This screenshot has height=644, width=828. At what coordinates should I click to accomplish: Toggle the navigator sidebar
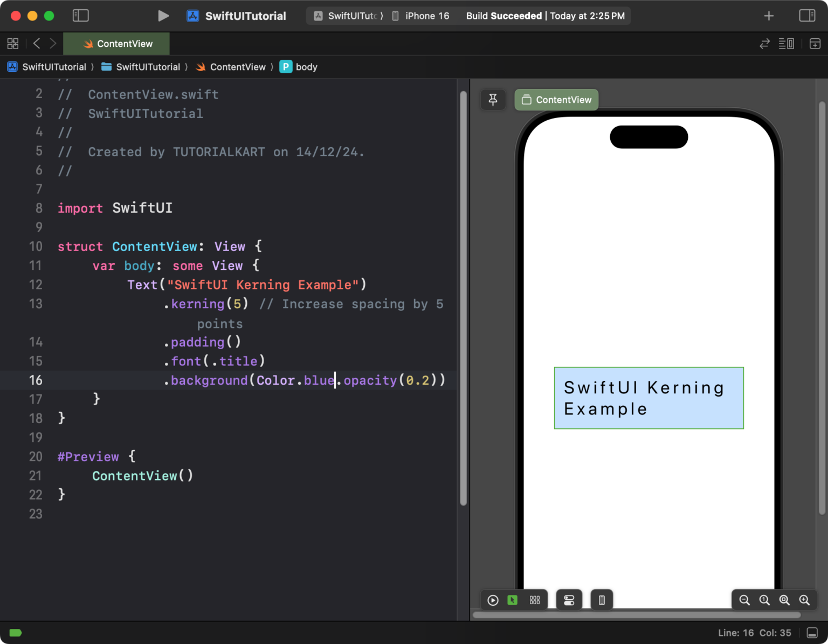tap(81, 16)
